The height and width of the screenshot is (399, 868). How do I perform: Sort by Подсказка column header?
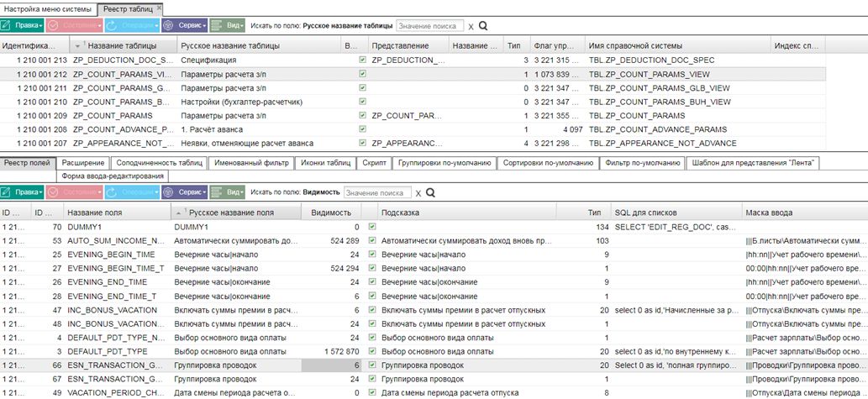[466, 213]
